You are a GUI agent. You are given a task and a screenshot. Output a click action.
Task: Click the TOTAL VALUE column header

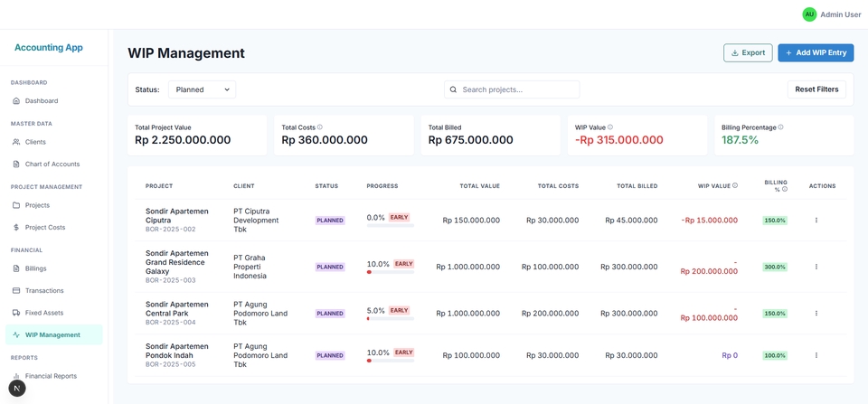[x=480, y=186]
